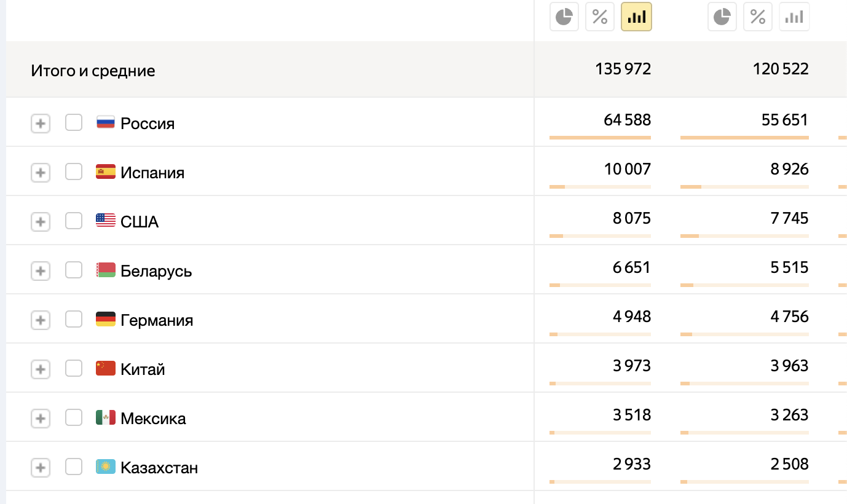Select pie chart view in first column
Image resolution: width=847 pixels, height=504 pixels.
click(x=564, y=17)
